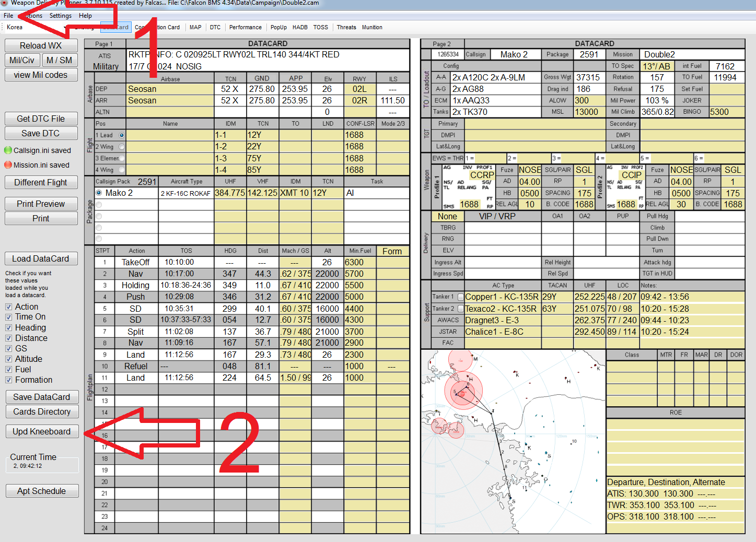Open the Help menu
The image size is (756, 542).
pyautogui.click(x=85, y=16)
